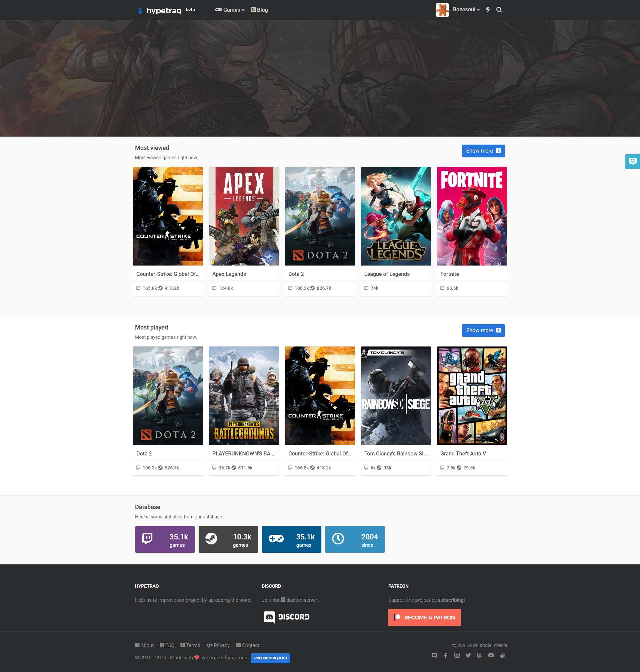Open the feedback widget on the right edge
640x672 pixels.
click(x=634, y=161)
